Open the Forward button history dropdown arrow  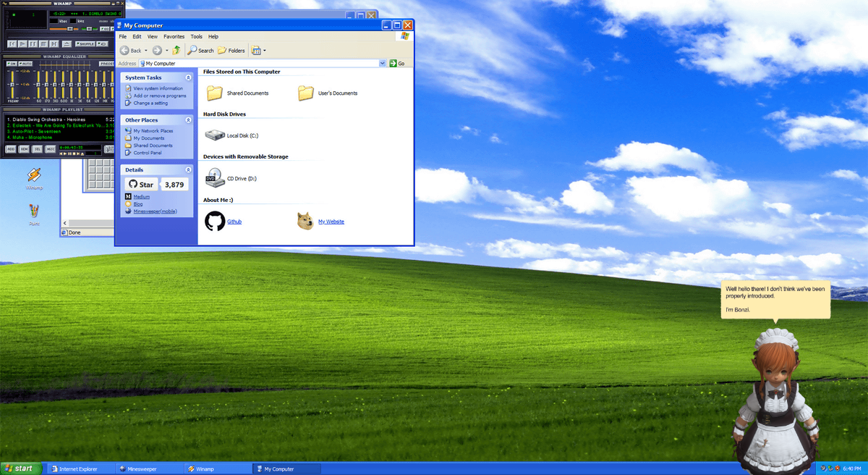coord(166,51)
